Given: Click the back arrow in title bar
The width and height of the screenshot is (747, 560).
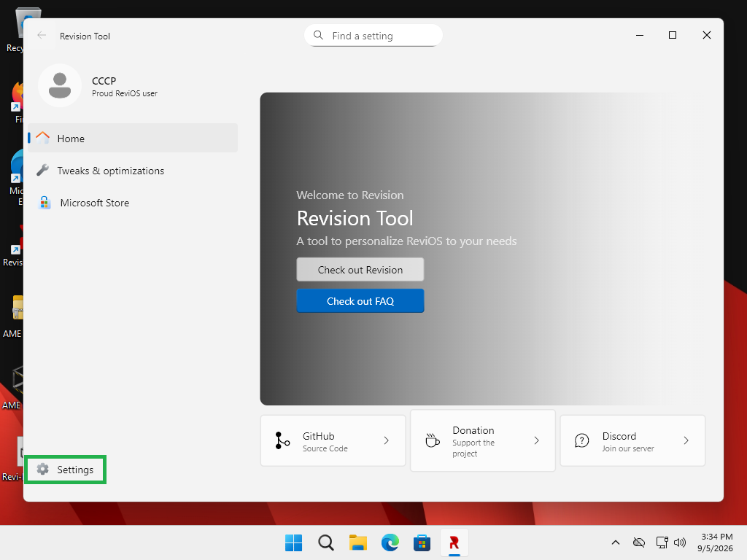Looking at the screenshot, I should 42,36.
